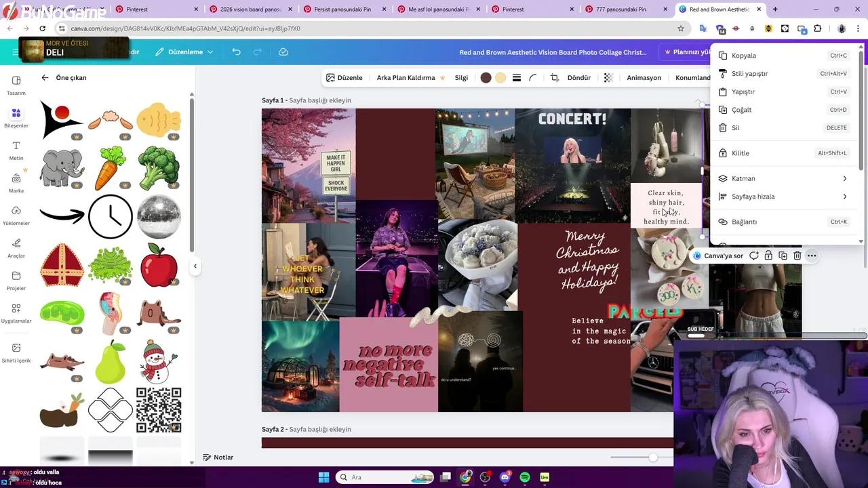Click Planınızı yükseltin upgrade button
Screen dimensions: 868x488
pyautogui.click(x=686, y=52)
